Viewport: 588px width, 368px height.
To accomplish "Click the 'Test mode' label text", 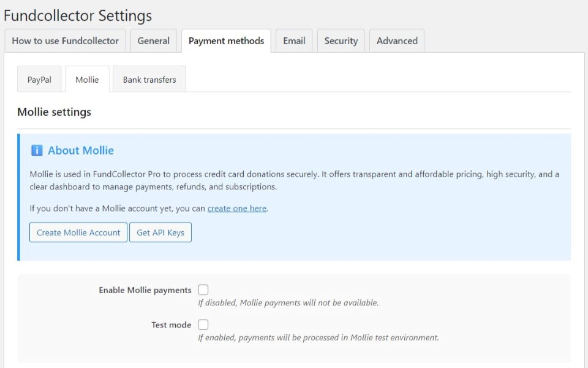I will pyautogui.click(x=171, y=325).
